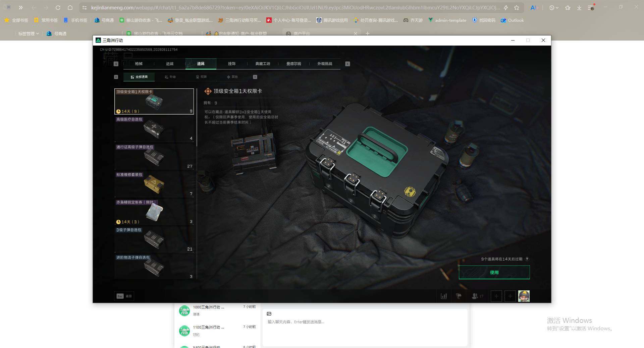Click the orange rarity icon beside item title
The width and height of the screenshot is (644, 348).
point(208,91)
